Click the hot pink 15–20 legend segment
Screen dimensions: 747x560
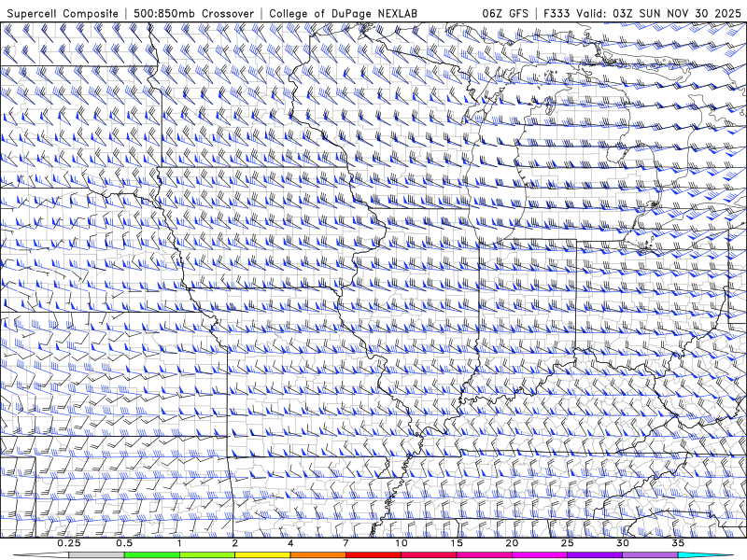point(484,555)
